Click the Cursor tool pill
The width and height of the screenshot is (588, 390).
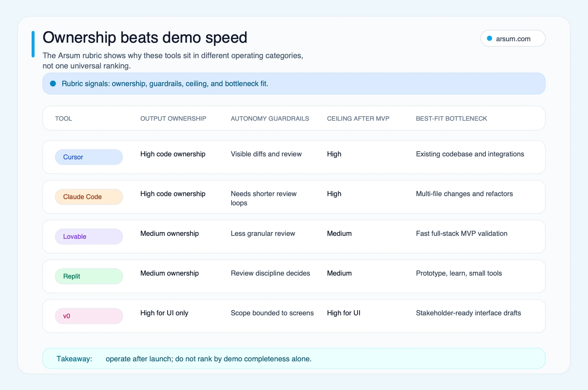point(89,157)
